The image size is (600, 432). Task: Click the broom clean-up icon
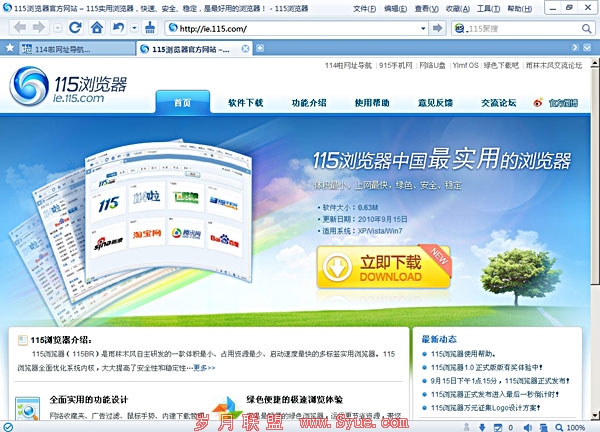tap(150, 28)
